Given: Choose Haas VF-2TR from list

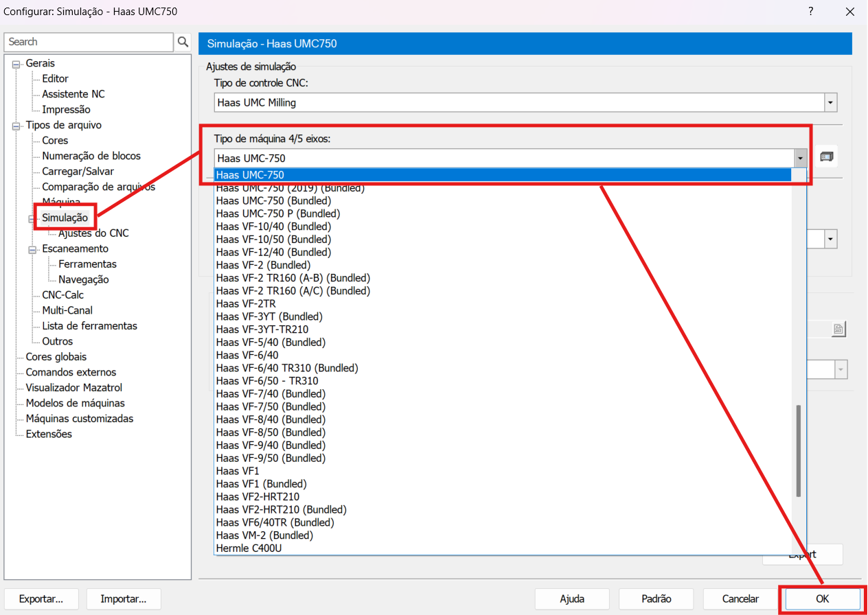Looking at the screenshot, I should (245, 303).
